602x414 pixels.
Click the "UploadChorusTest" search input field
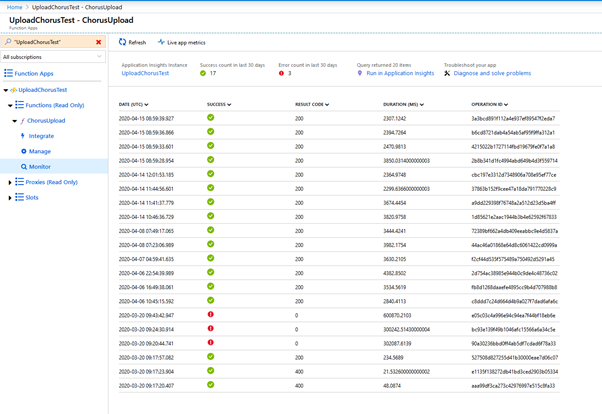tap(54, 42)
